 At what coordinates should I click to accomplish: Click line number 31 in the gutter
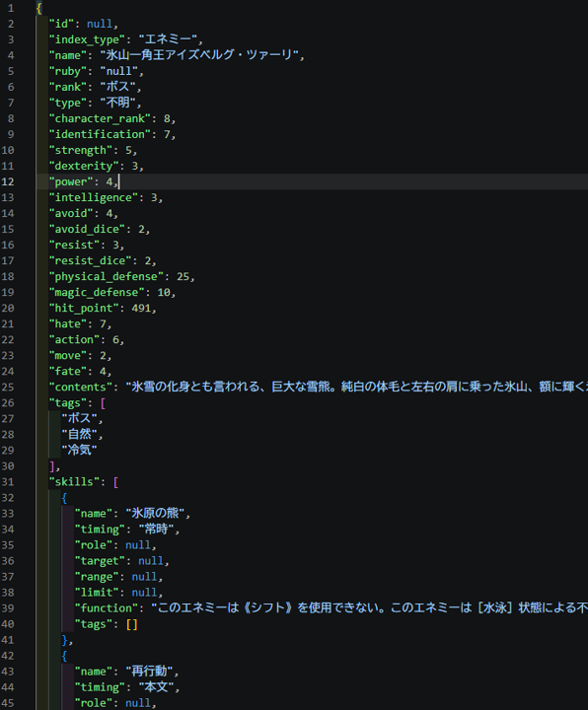point(8,482)
